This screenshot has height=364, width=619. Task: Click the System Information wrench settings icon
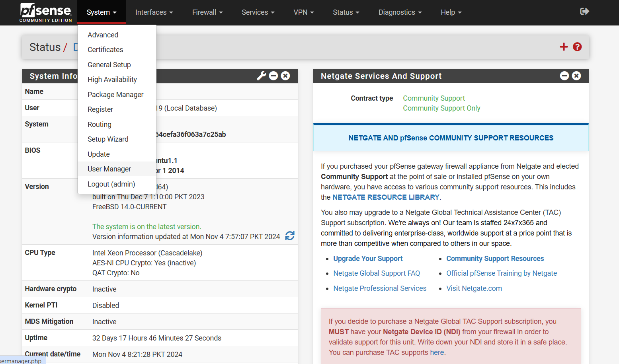(261, 76)
